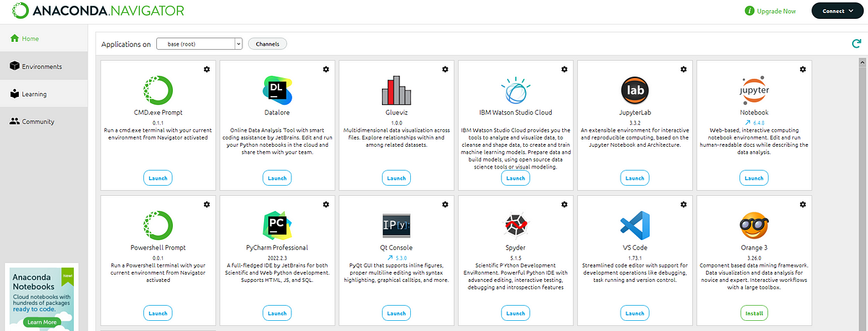Click the Qt Console IPython icon
Screen dimensions: 868x331
tap(396, 225)
